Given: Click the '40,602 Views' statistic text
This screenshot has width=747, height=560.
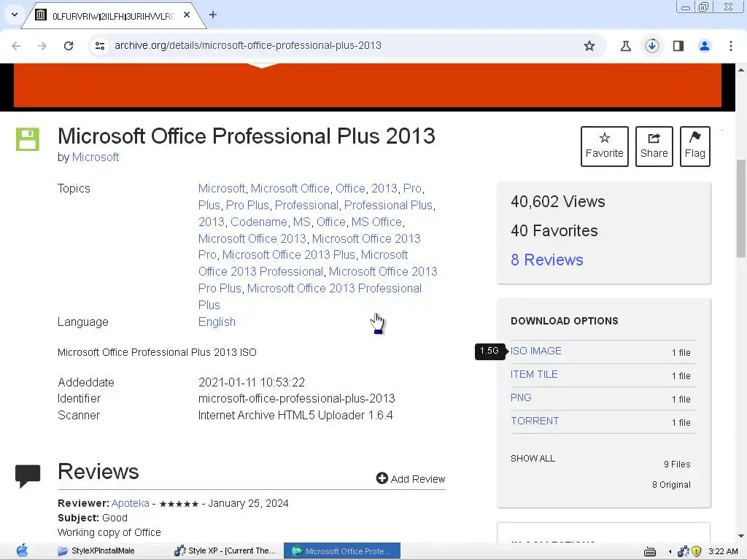Looking at the screenshot, I should coord(558,201).
